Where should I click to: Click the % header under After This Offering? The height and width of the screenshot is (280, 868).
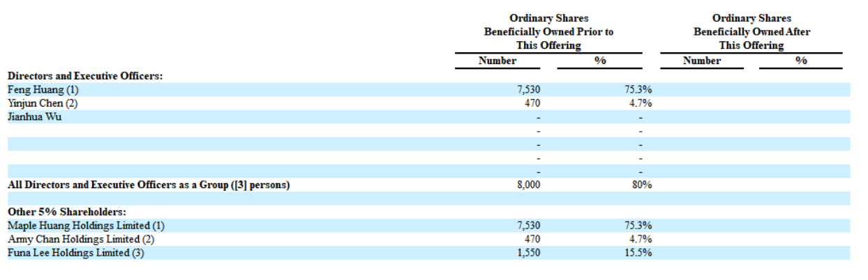(801, 61)
